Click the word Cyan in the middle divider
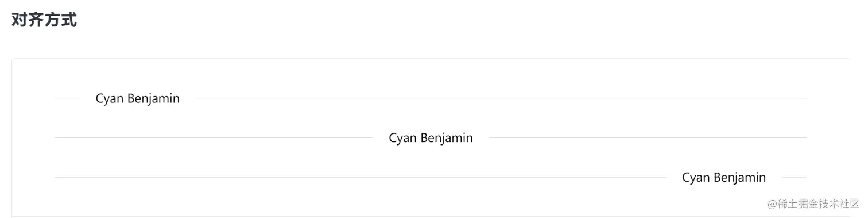This screenshot has height=218, width=868. click(x=403, y=138)
